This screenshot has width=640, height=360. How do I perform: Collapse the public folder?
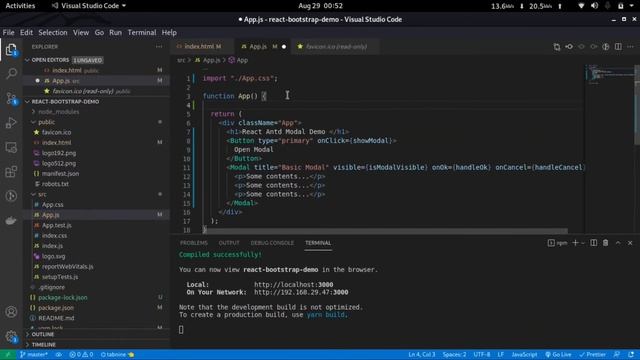[x=46, y=122]
